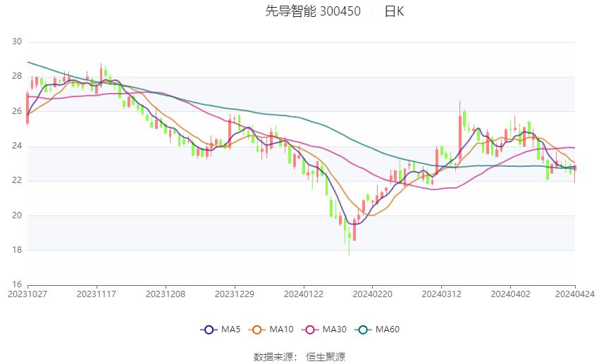
Task: Click the 数据来源 恒生聚源 source text
Action: click(299, 357)
